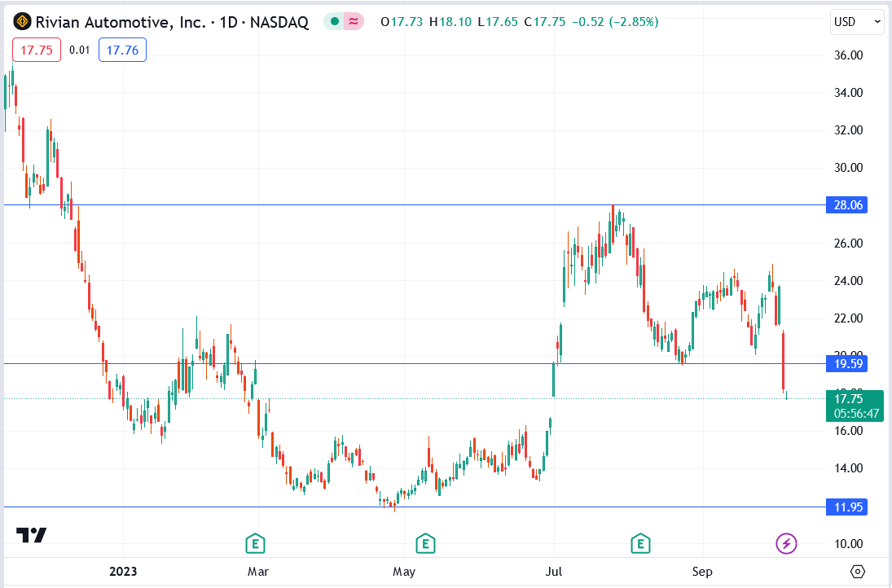
Task: Click the green market open status dot
Action: pyautogui.click(x=335, y=22)
